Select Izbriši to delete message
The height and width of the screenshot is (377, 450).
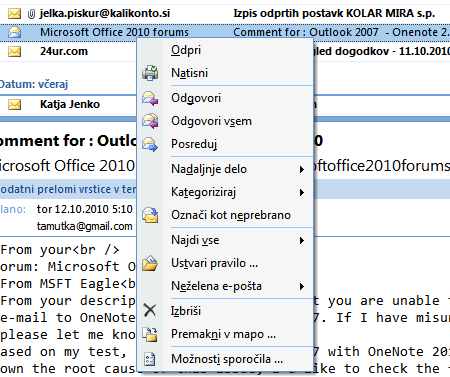point(225,311)
